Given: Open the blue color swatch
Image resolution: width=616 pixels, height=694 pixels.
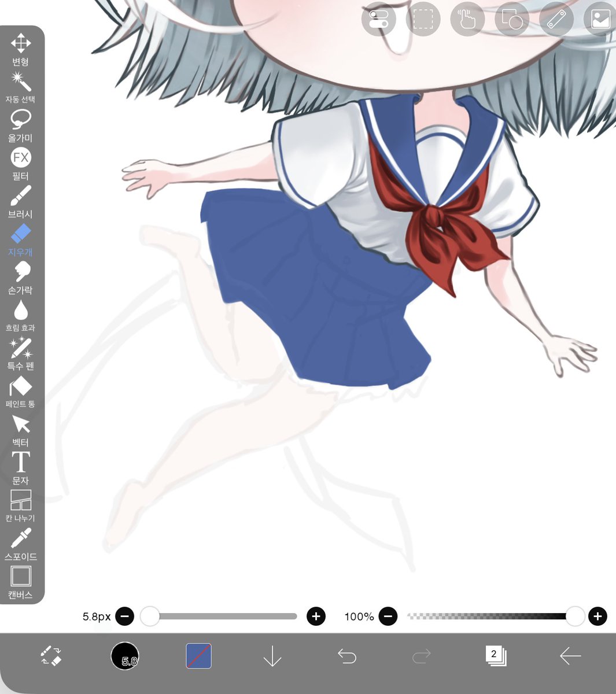Looking at the screenshot, I should click(x=198, y=656).
